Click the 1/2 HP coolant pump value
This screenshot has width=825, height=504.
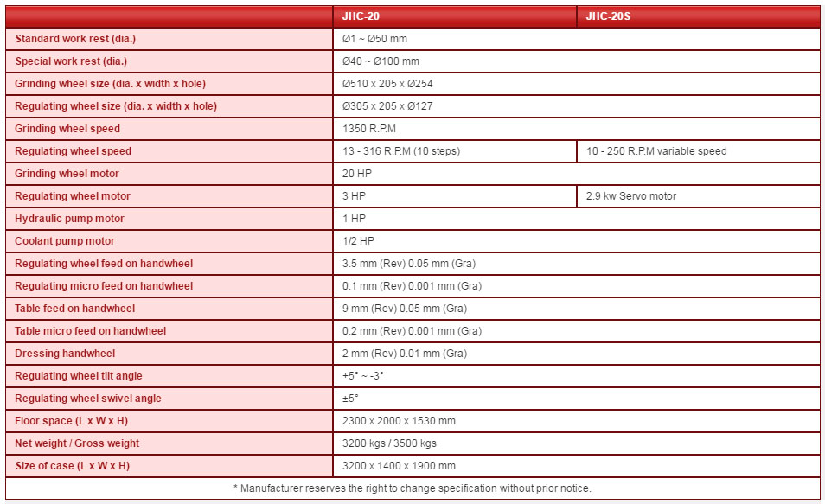point(361,241)
